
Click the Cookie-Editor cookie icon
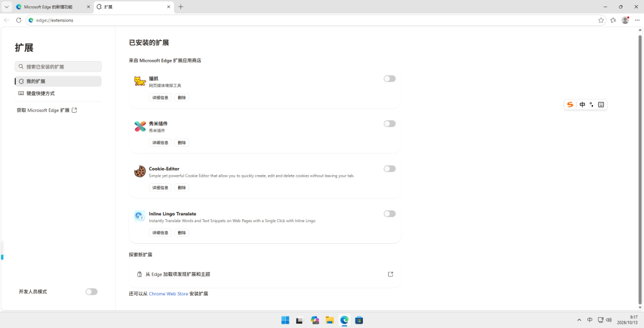point(140,171)
